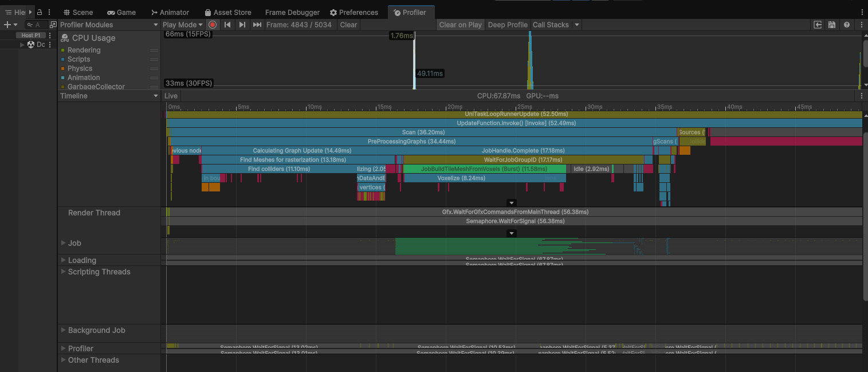
Task: Switch to the Frame Debugger tab
Action: (x=293, y=12)
